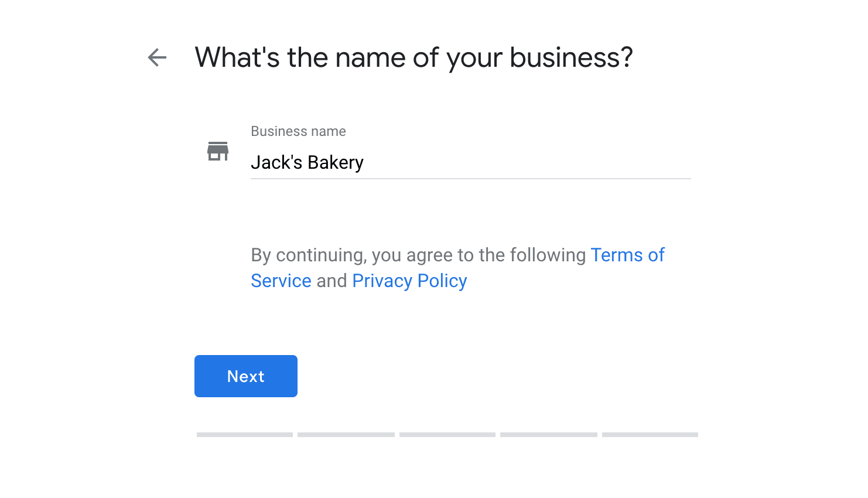The width and height of the screenshot is (868, 498).
Task: Click the storefront icon beside Business name
Action: point(218,151)
